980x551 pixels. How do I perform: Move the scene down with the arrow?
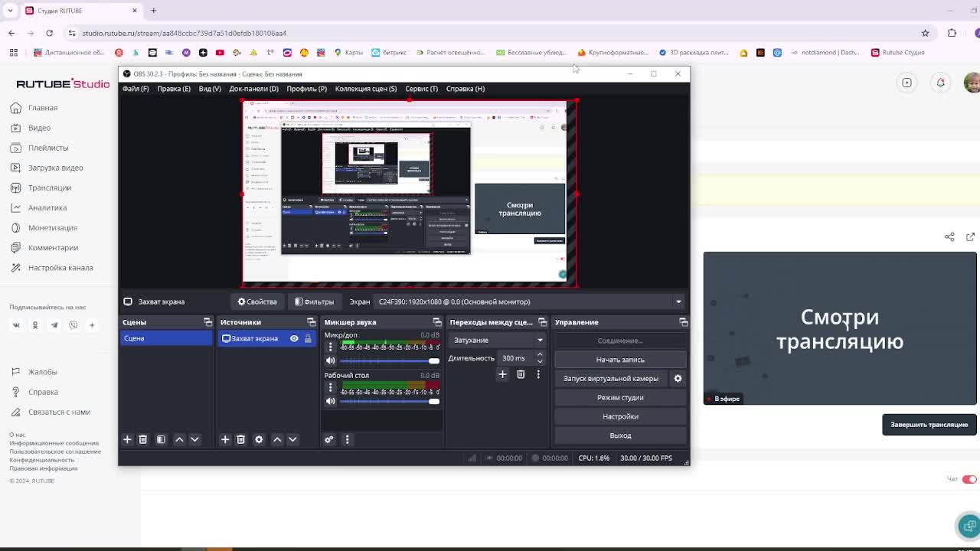pyautogui.click(x=194, y=439)
